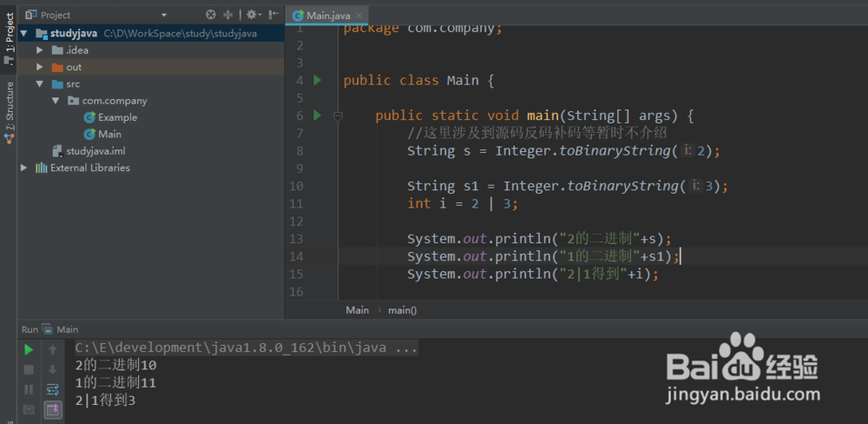The width and height of the screenshot is (868, 424).
Task: Click Main in the breadcrumb bar
Action: click(357, 310)
